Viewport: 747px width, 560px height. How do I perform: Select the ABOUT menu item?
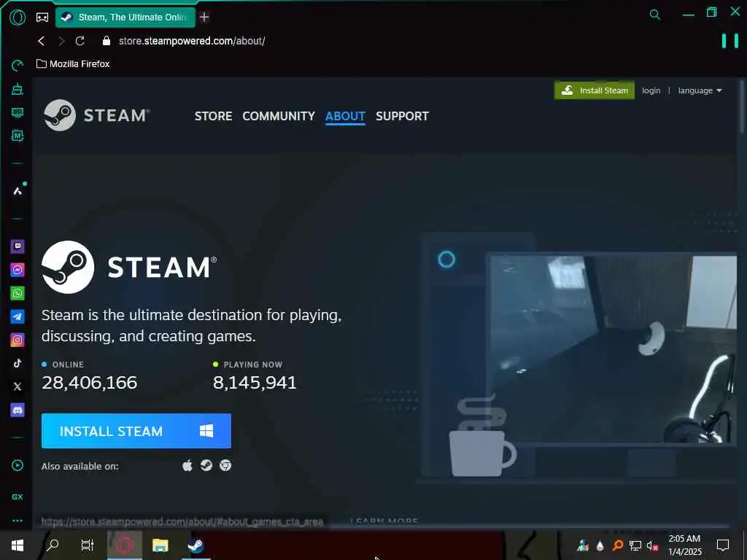pyautogui.click(x=345, y=116)
